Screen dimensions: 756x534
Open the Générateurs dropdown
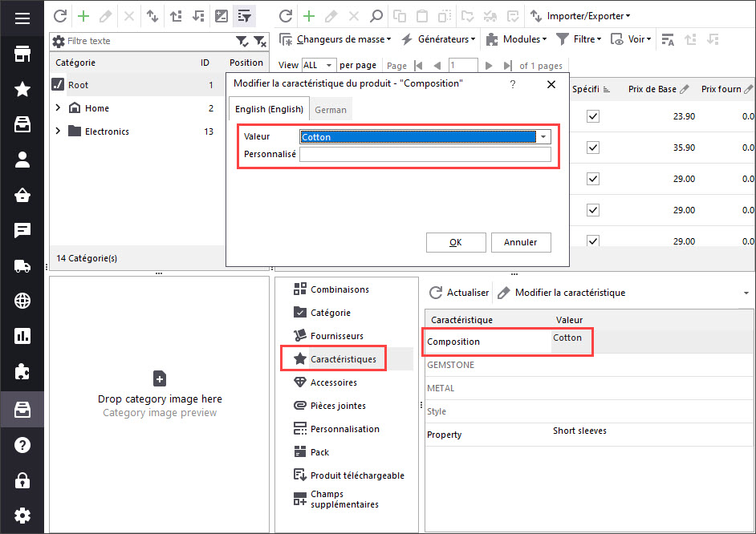(438, 39)
